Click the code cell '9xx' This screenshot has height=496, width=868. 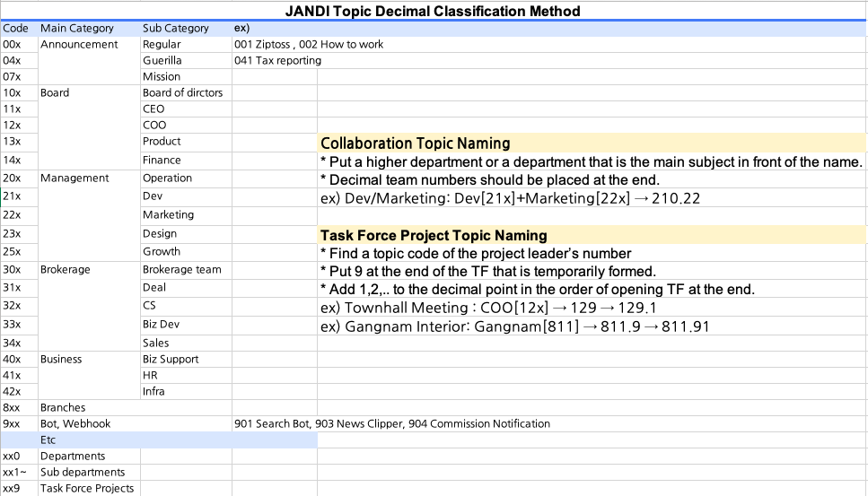pos(20,423)
